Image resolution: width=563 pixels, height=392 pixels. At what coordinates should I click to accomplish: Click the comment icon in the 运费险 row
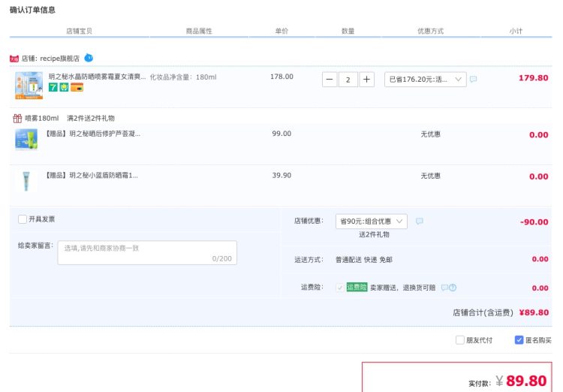(444, 288)
